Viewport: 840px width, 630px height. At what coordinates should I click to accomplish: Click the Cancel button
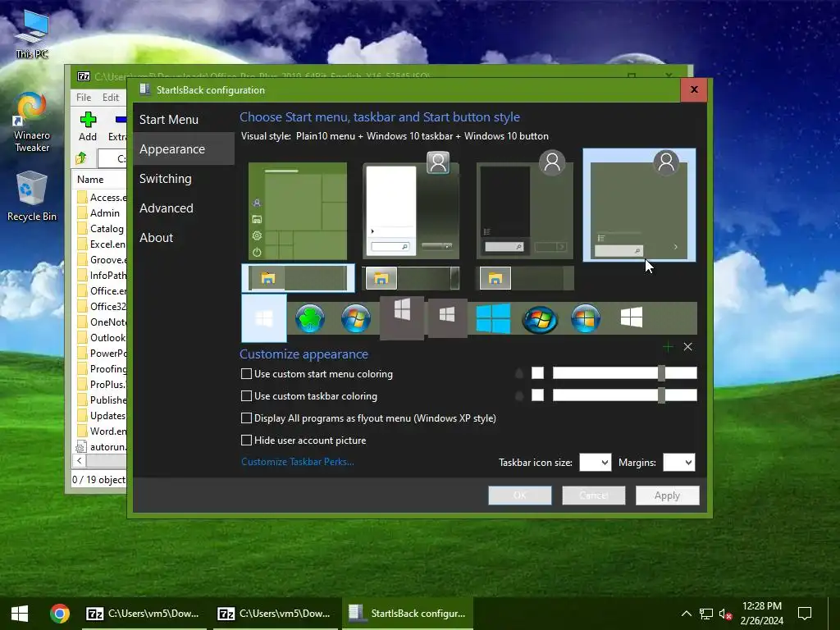pyautogui.click(x=594, y=495)
